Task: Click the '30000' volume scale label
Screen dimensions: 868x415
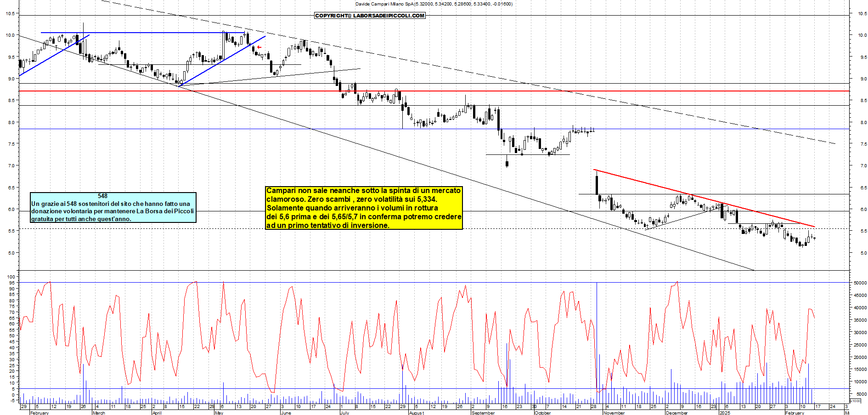Action: pyautogui.click(x=860, y=333)
